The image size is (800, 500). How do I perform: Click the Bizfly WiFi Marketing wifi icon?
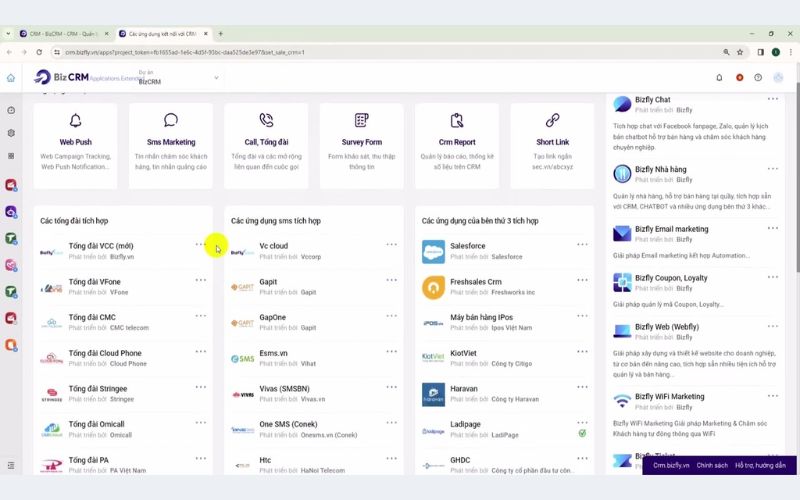coord(622,401)
